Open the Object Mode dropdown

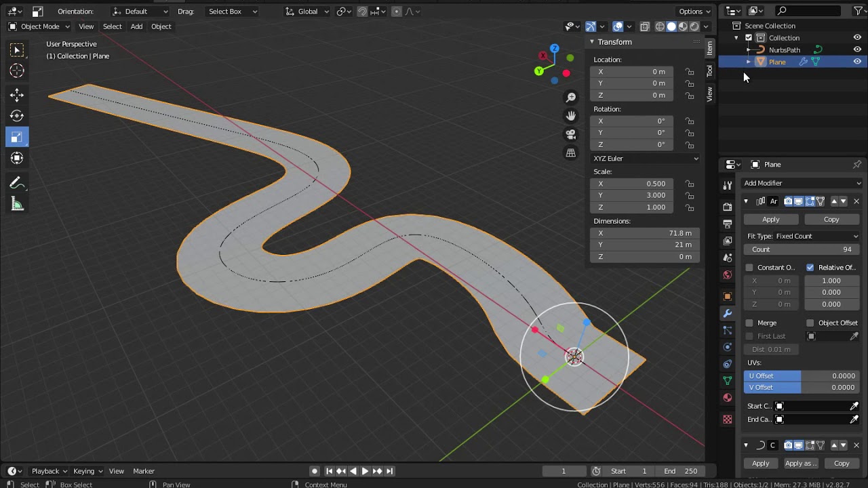click(x=39, y=26)
